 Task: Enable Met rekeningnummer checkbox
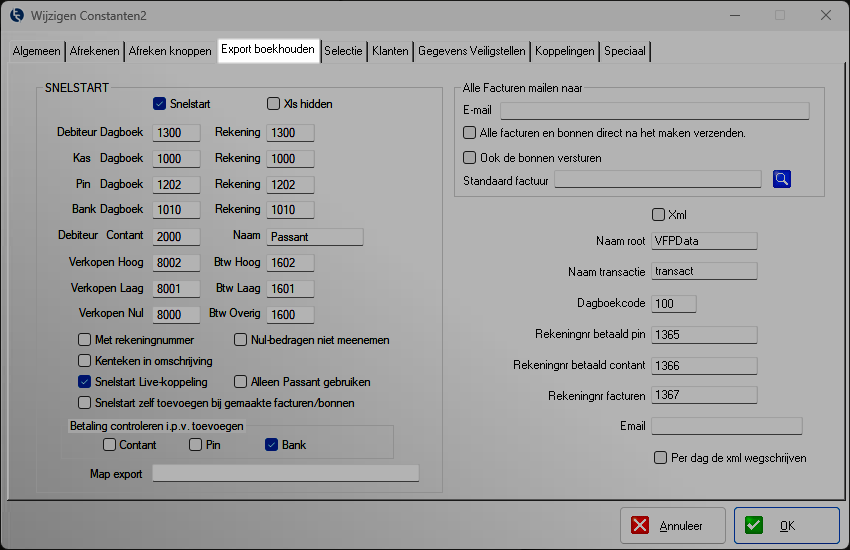click(85, 340)
